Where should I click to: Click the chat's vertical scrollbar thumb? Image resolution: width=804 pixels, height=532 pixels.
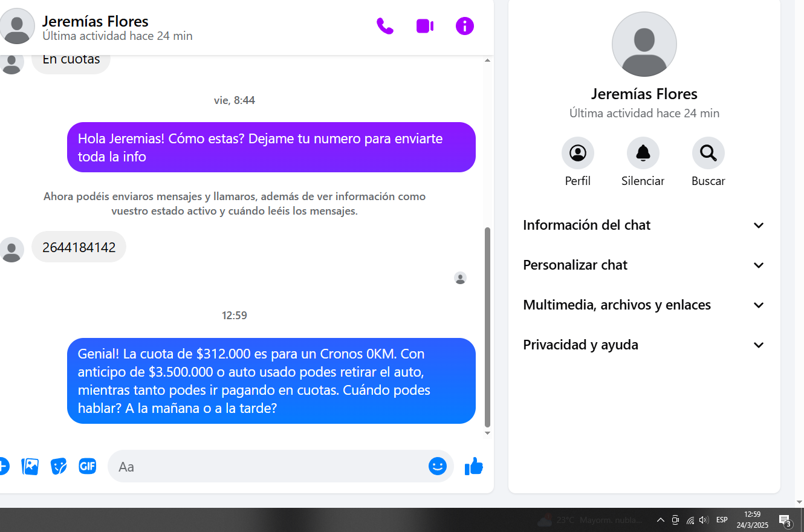(x=488, y=327)
